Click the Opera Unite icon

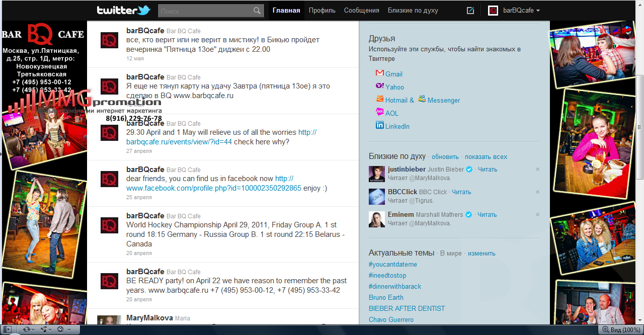pyautogui.click(x=43, y=329)
